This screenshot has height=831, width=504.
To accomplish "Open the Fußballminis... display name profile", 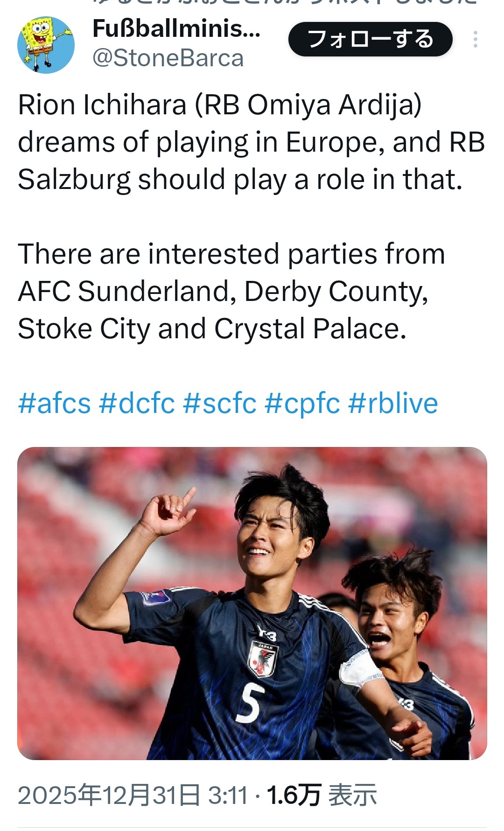I will [176, 29].
